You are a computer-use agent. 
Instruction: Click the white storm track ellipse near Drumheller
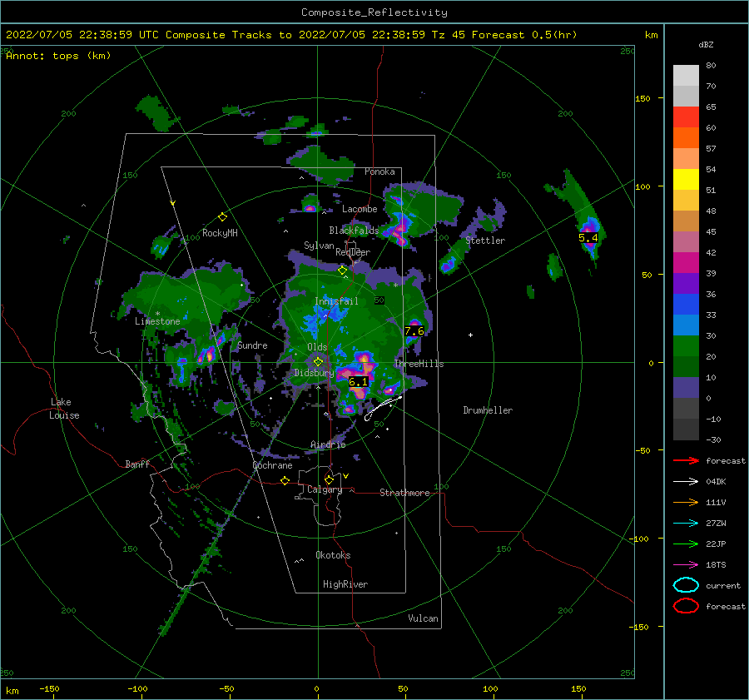[383, 409]
